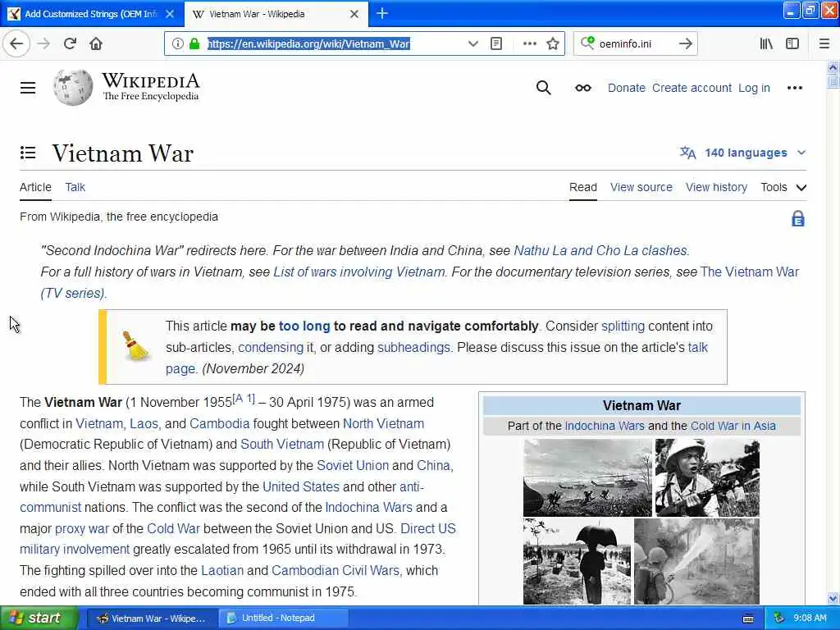This screenshot has width=840, height=630.
Task: Click the oeminfo.ini search field
Action: coord(635,43)
